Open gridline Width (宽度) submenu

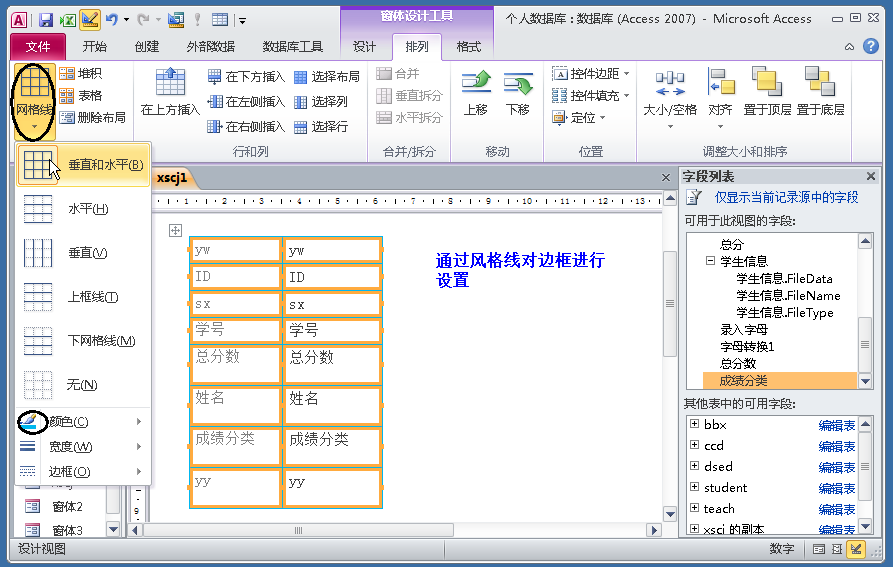pyautogui.click(x=84, y=447)
